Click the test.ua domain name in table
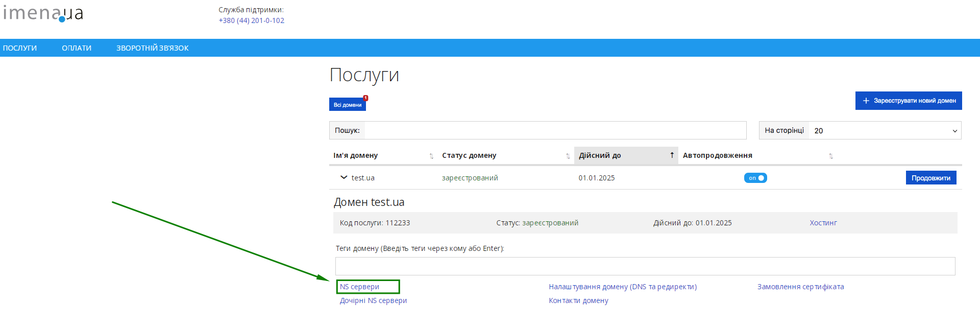 point(363,178)
